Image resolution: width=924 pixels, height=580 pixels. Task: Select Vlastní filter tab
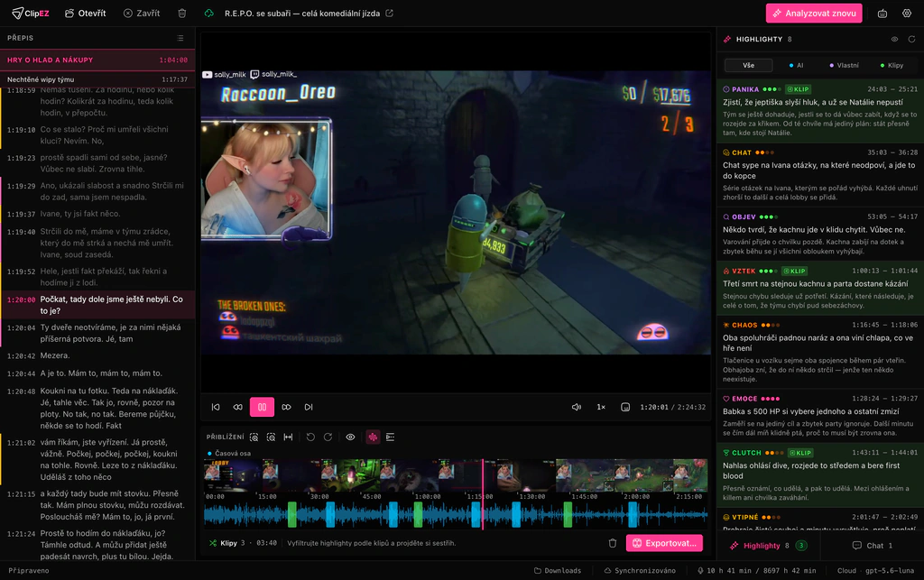coord(844,65)
